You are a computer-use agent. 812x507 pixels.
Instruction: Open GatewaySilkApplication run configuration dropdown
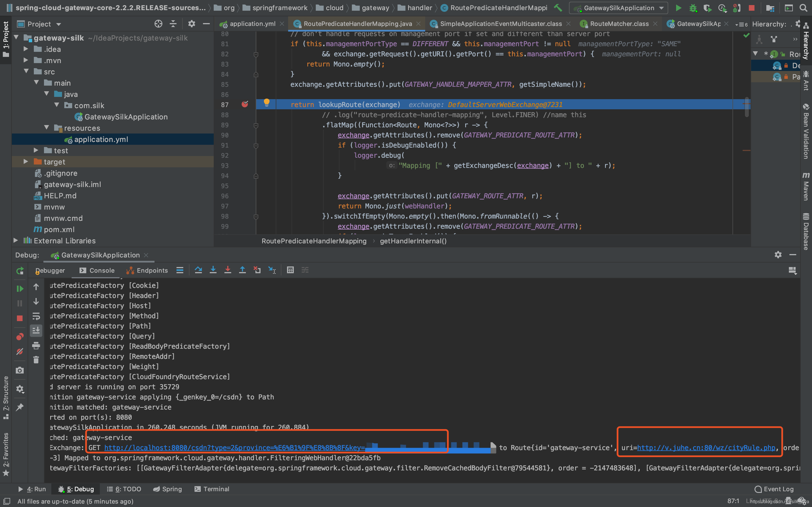click(x=619, y=8)
